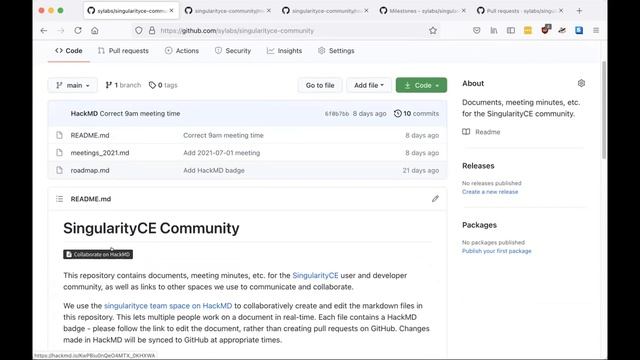Click the red badge extension icon
Screen dimensions: 640x360
click(545, 29)
